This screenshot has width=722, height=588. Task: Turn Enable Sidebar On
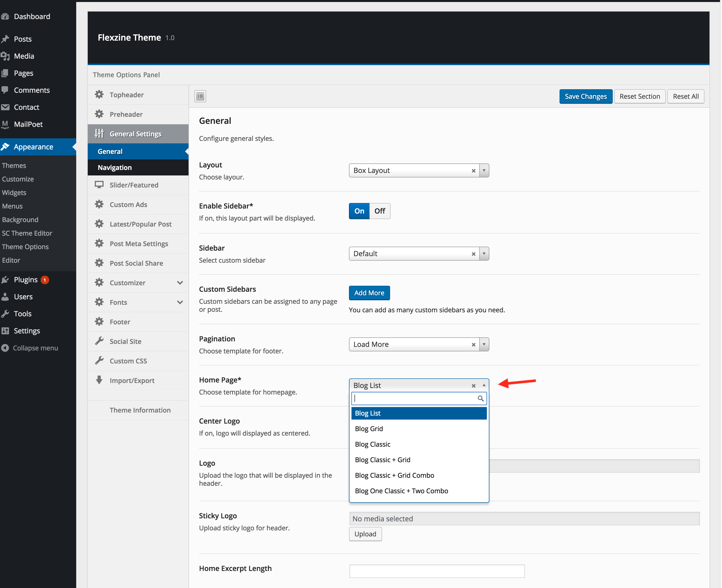359,211
